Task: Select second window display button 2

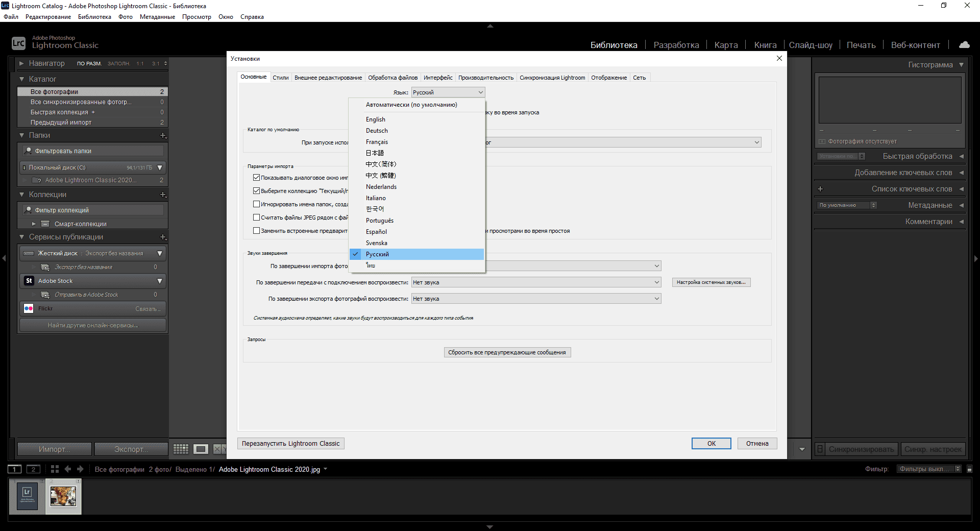Action: (x=33, y=469)
